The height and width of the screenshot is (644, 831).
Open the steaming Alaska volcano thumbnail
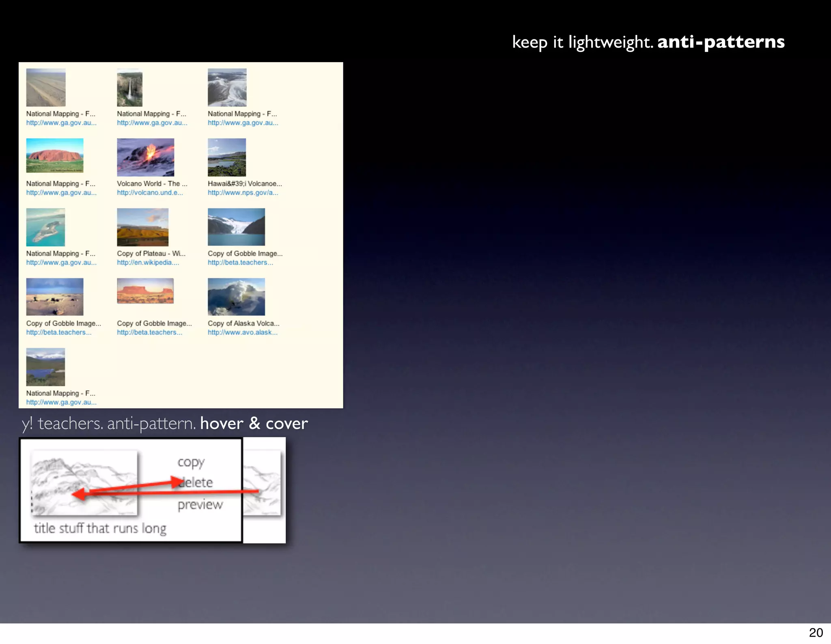click(x=237, y=297)
